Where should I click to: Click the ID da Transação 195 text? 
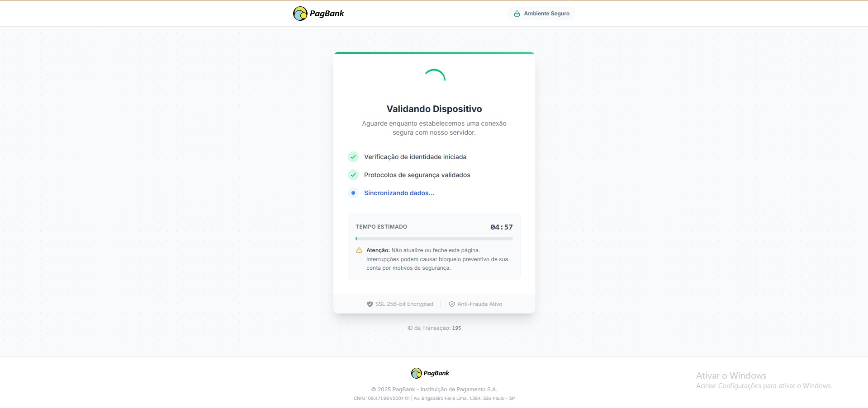[x=434, y=328]
